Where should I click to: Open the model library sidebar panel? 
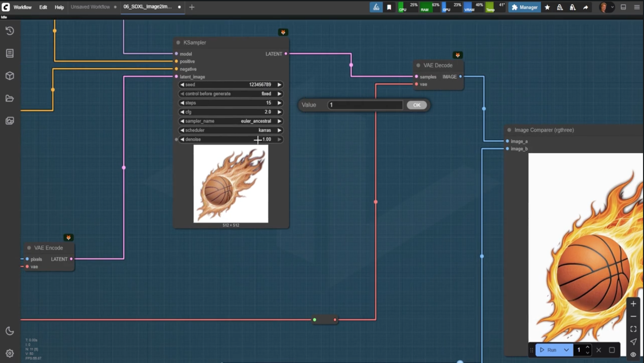point(10,76)
